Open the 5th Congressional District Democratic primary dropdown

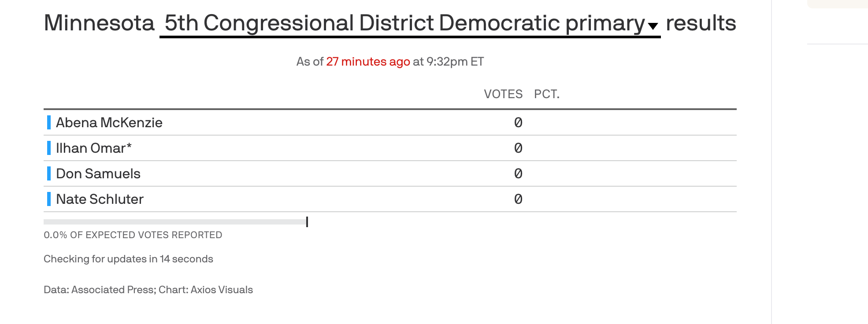coord(410,24)
